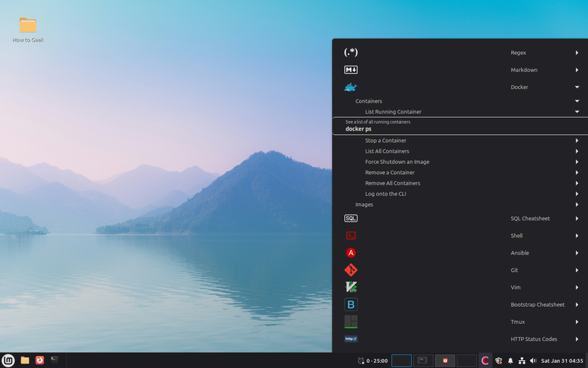Click the Bootstrap Cheatsheet B icon
This screenshot has height=368, width=588.
[351, 305]
